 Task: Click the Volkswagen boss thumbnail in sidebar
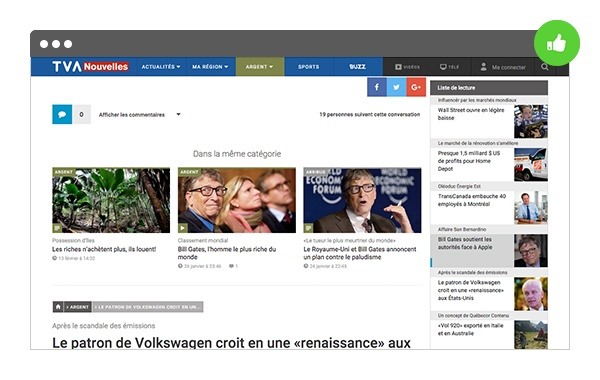tap(531, 294)
